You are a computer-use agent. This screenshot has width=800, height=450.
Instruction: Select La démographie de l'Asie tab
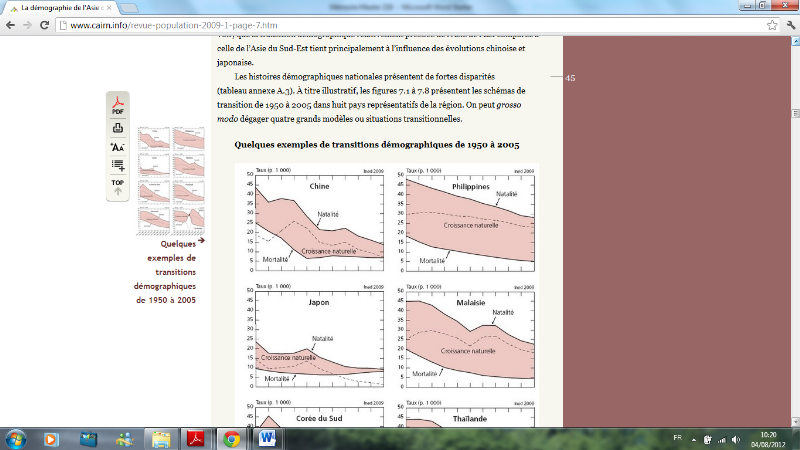(x=60, y=8)
